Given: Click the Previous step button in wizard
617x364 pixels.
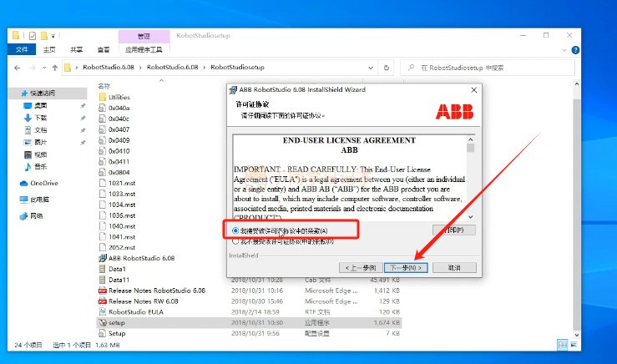Looking at the screenshot, I should click(x=361, y=268).
